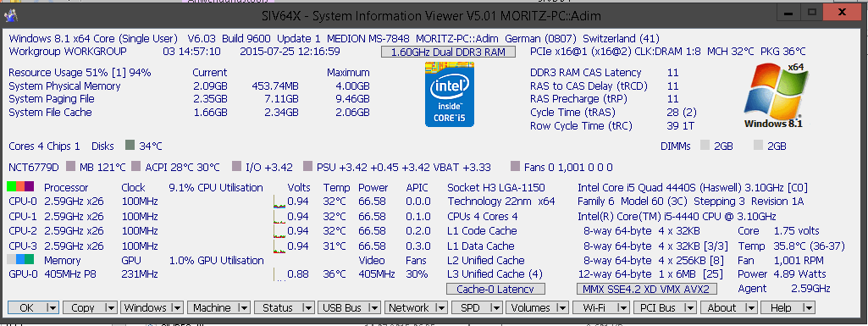Click the OK button
The image size is (868, 326).
point(26,307)
